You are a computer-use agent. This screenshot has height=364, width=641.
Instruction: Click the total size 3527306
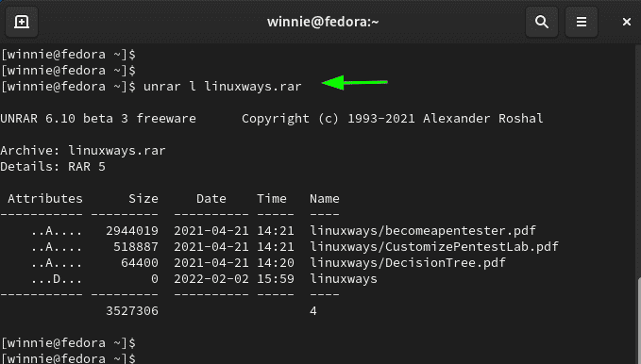point(132,311)
